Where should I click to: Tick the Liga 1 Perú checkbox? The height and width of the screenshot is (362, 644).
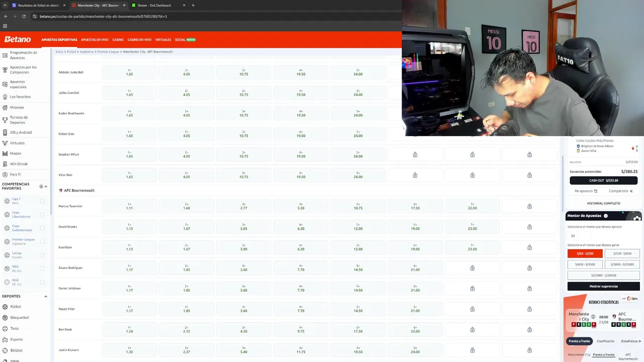coord(42,201)
